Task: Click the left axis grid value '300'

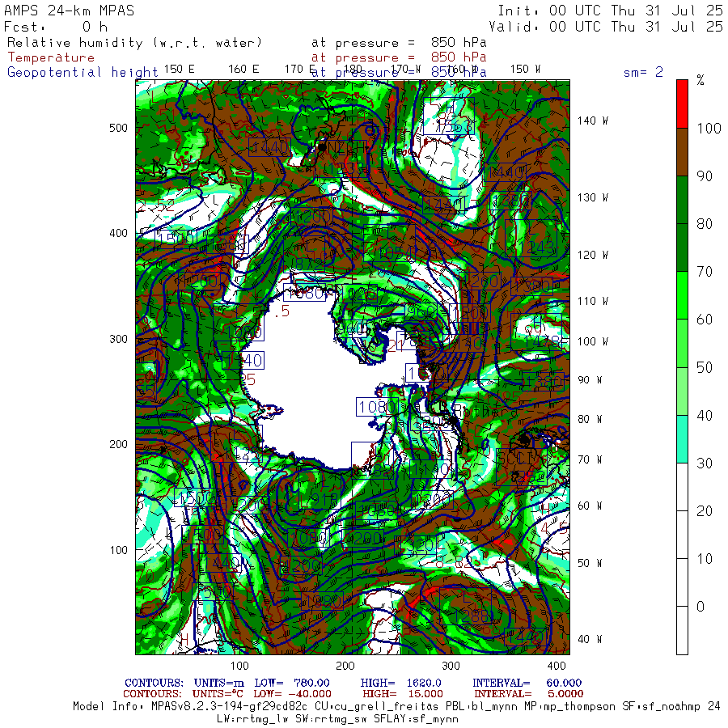Action: [118, 339]
